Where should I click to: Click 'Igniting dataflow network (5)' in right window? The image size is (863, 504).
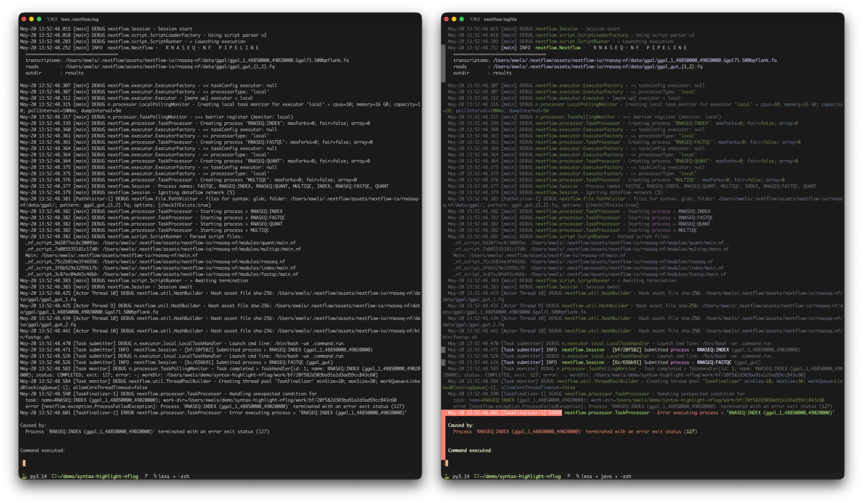624,192
